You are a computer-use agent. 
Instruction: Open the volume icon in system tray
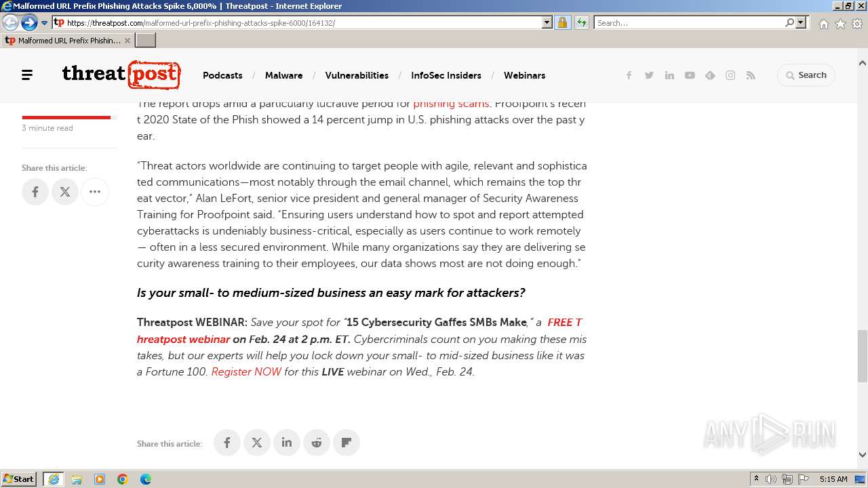[x=771, y=479]
